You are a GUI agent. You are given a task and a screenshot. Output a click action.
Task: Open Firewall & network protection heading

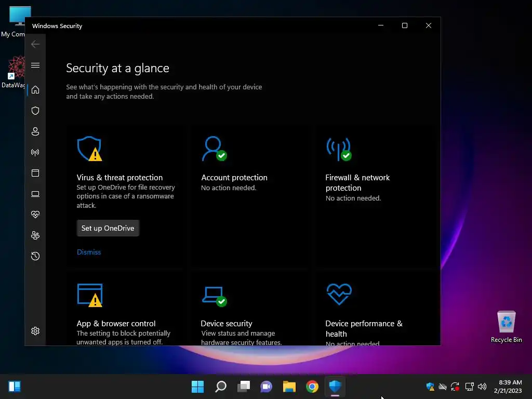tap(357, 182)
